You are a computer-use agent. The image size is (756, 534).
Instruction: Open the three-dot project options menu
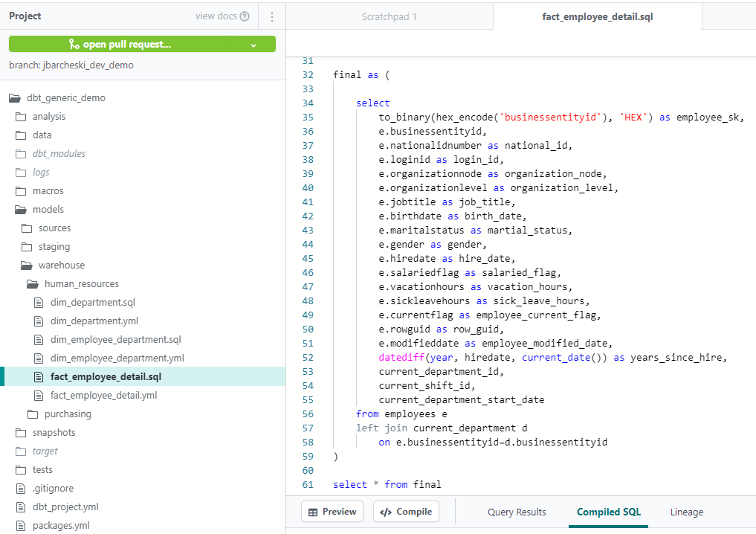[x=272, y=17]
